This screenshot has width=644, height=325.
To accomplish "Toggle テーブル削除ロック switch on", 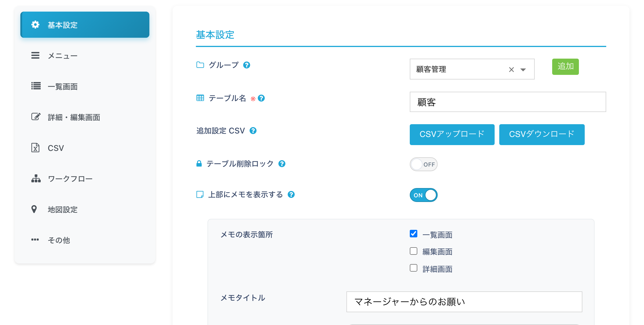I will point(423,164).
